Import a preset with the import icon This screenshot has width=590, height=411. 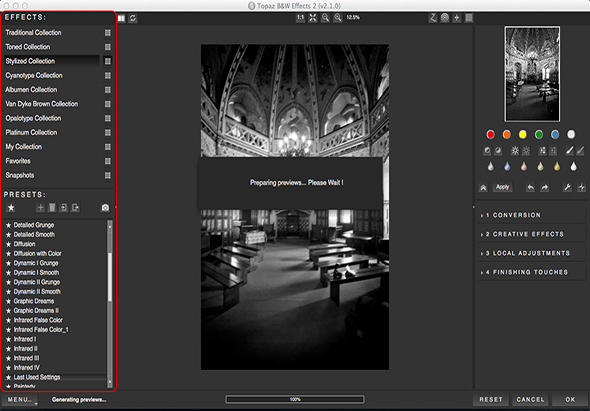click(64, 207)
